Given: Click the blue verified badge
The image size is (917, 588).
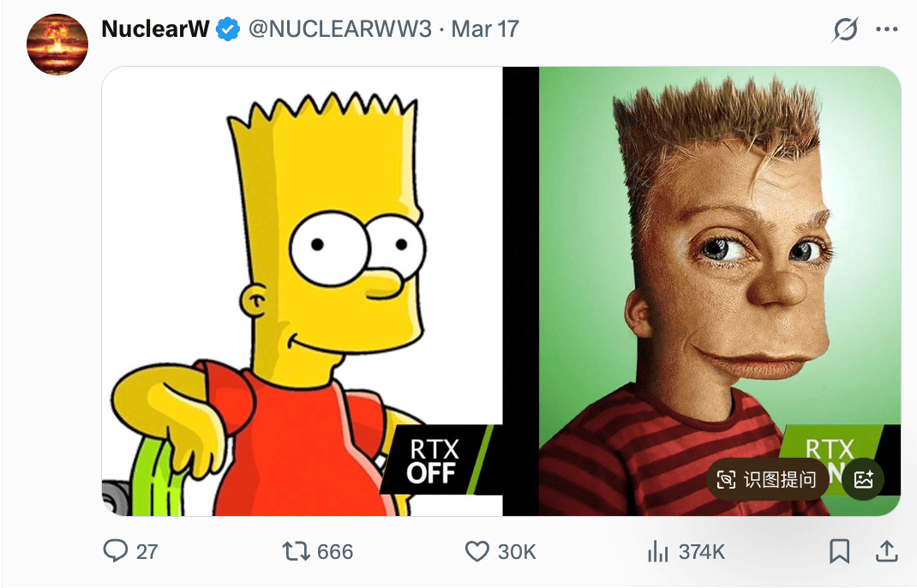Looking at the screenshot, I should [x=228, y=30].
